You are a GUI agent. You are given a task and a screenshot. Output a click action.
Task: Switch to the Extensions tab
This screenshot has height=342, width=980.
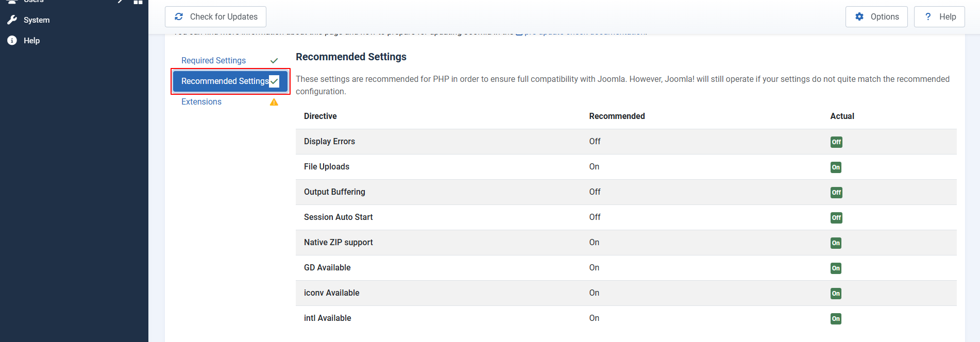[201, 102]
